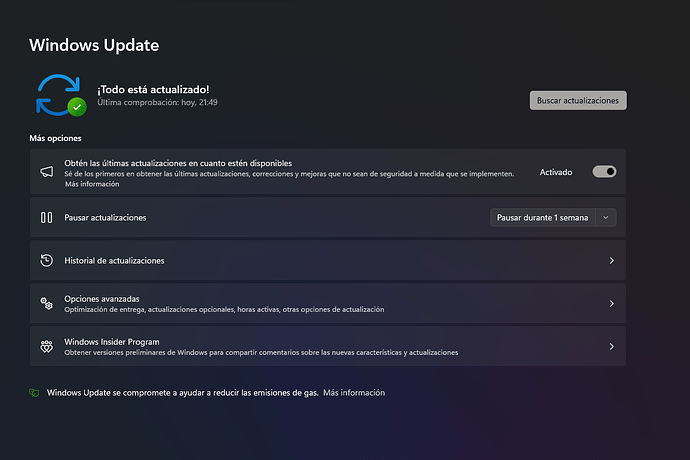
Task: Open the Opciones avanzadas row
Action: pos(328,303)
